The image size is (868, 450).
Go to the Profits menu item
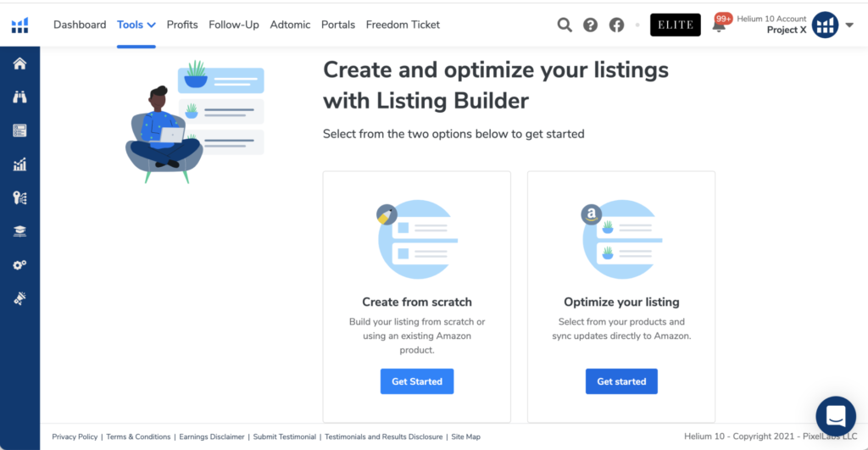[182, 25]
